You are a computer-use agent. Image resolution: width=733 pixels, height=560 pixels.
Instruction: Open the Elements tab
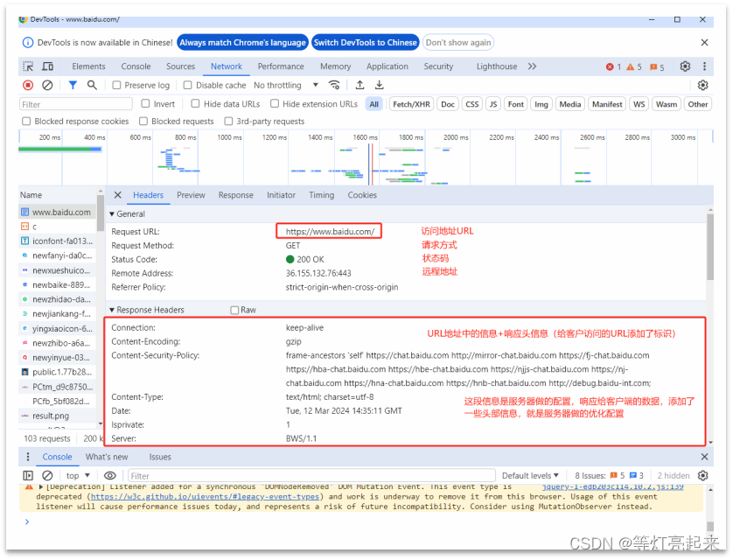point(88,66)
